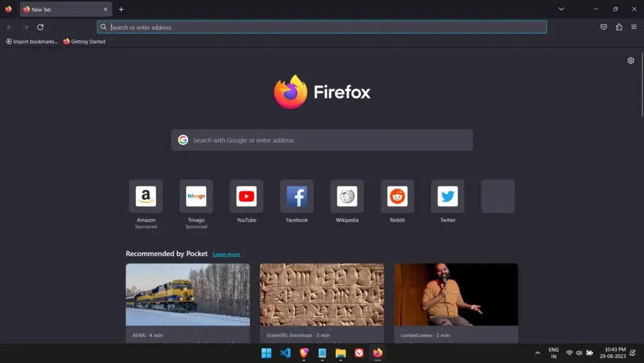Open Getting Started bookmark
Image resolution: width=644 pixels, height=363 pixels.
click(x=84, y=41)
